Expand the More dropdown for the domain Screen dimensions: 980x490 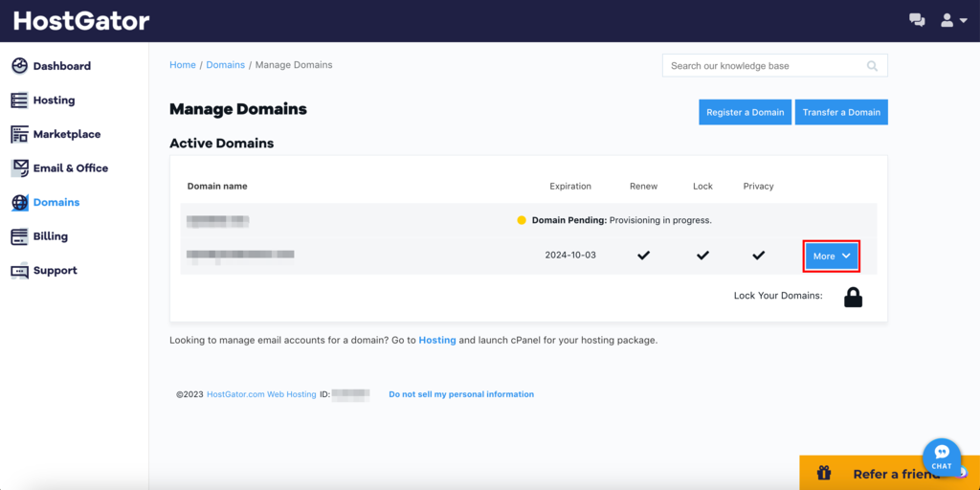click(x=831, y=256)
